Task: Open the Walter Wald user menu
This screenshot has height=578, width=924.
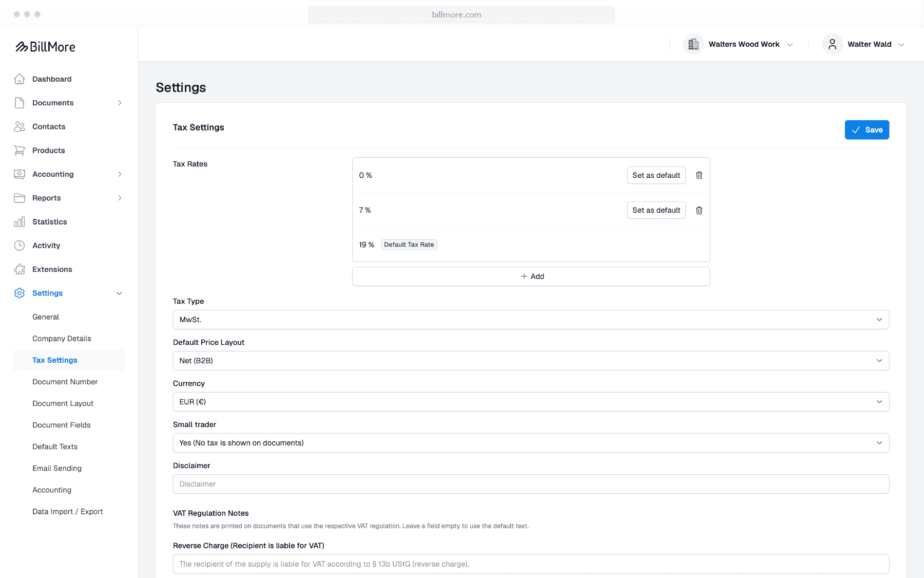Action: 863,44
